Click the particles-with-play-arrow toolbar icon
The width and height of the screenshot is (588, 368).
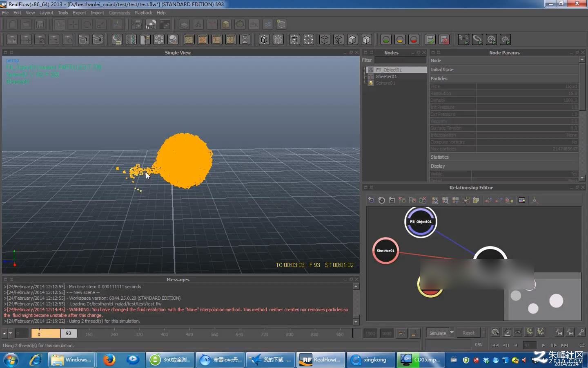pyautogui.click(x=463, y=40)
